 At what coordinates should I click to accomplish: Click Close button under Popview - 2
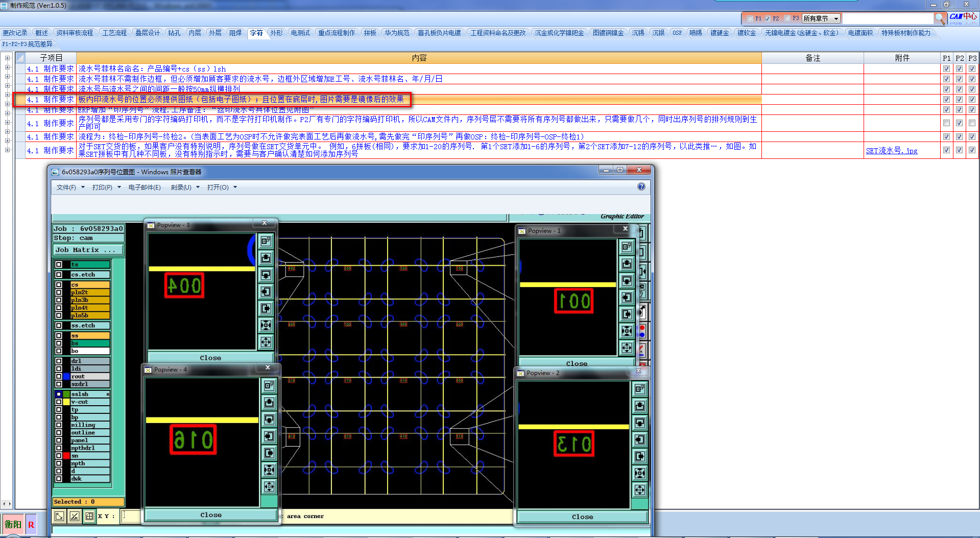click(582, 517)
